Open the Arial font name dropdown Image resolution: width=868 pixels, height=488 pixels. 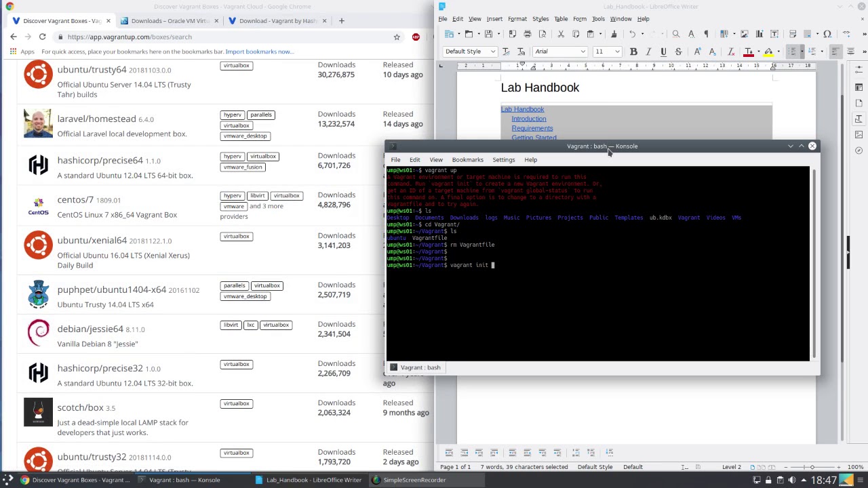583,52
